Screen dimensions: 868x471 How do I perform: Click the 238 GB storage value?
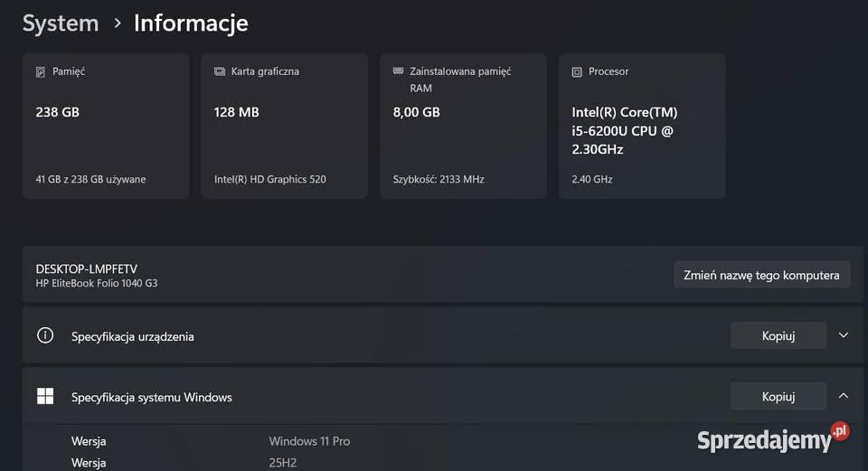click(x=58, y=112)
